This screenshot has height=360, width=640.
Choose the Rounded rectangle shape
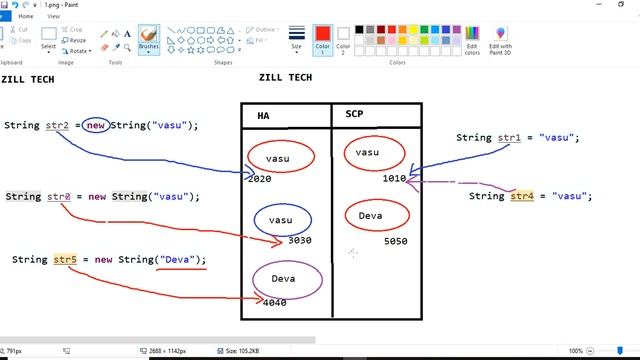click(x=211, y=31)
